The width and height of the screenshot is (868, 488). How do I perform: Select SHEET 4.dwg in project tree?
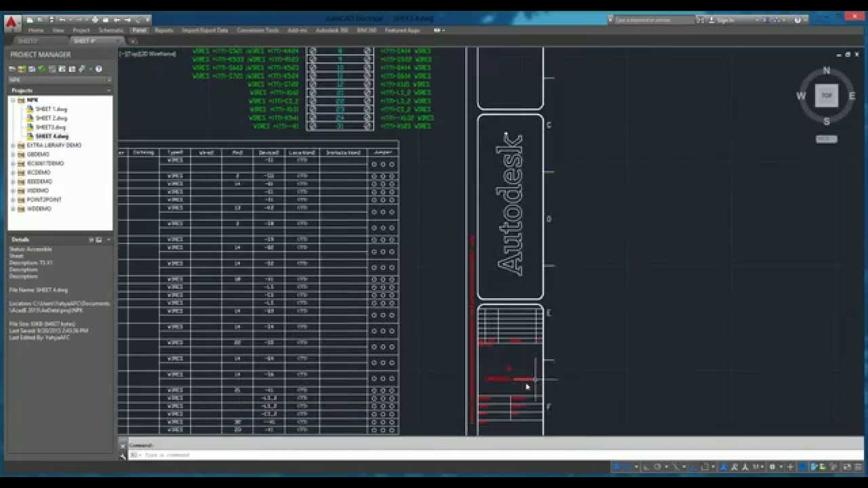[x=52, y=136]
